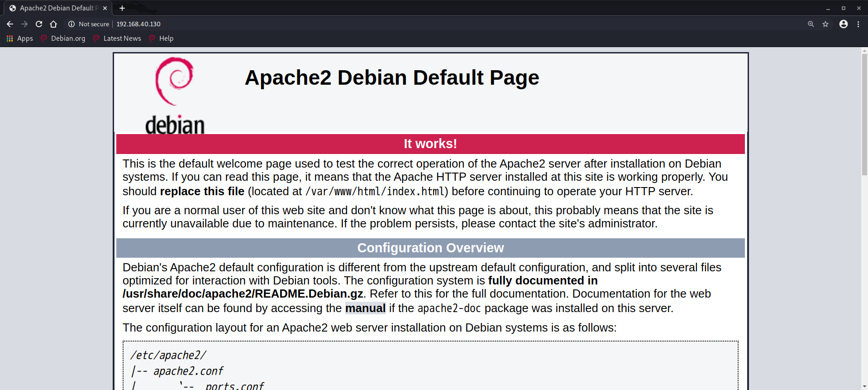
Task: Reload the page with the refresh icon
Action: (x=39, y=24)
